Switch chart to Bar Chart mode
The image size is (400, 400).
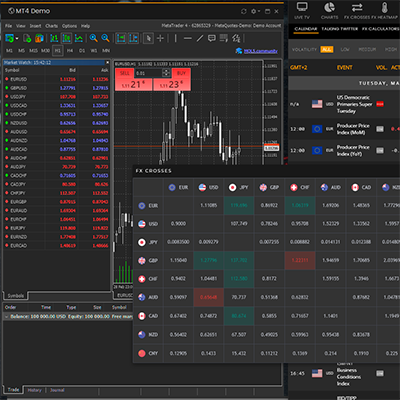[x=54, y=38]
